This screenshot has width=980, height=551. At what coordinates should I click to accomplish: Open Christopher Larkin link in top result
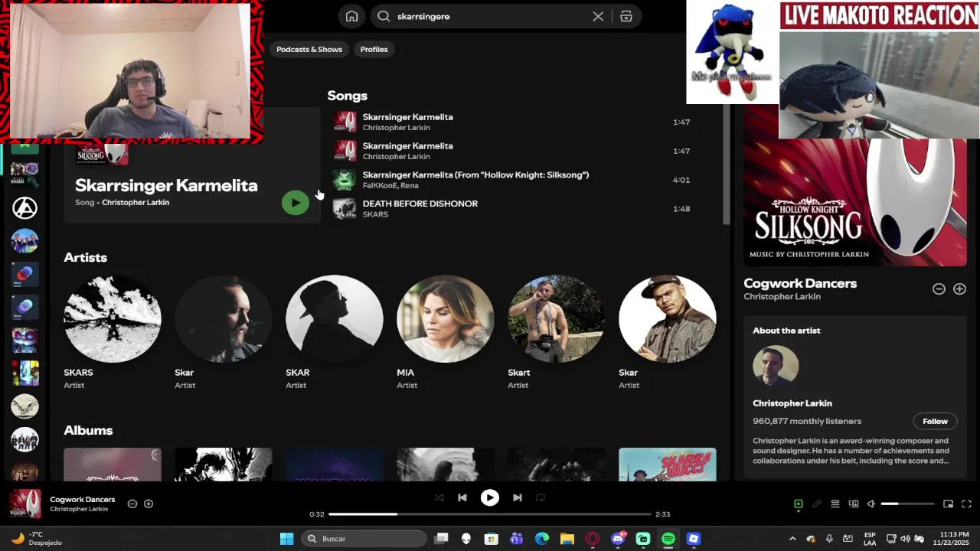point(136,202)
